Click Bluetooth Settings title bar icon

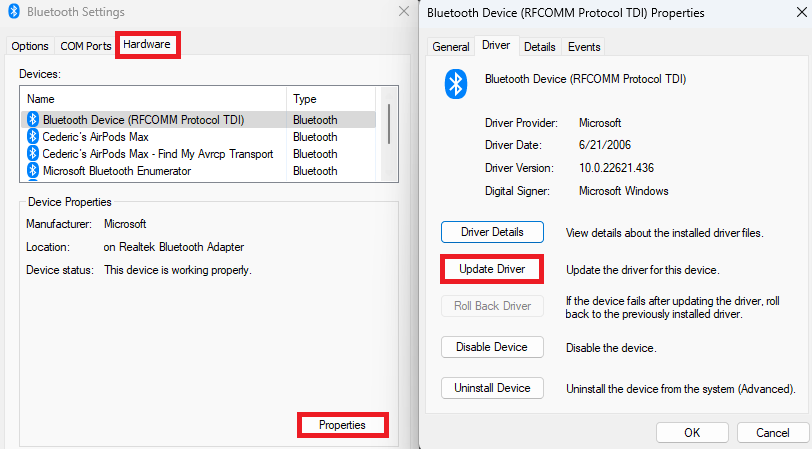tap(11, 12)
